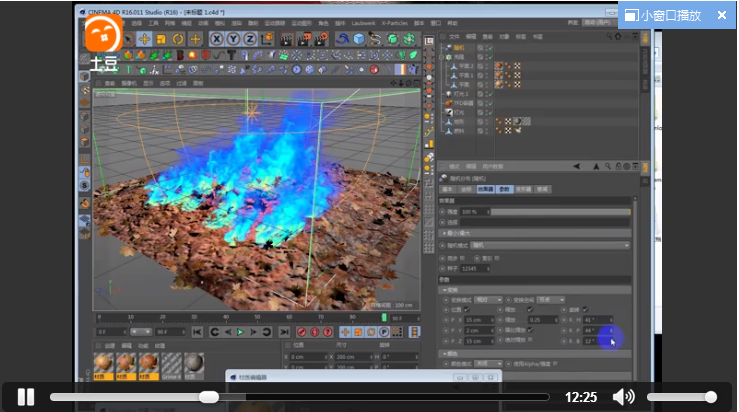The width and height of the screenshot is (739, 412).
Task: Collapse the 克隆 cloner tree node
Action: point(442,57)
